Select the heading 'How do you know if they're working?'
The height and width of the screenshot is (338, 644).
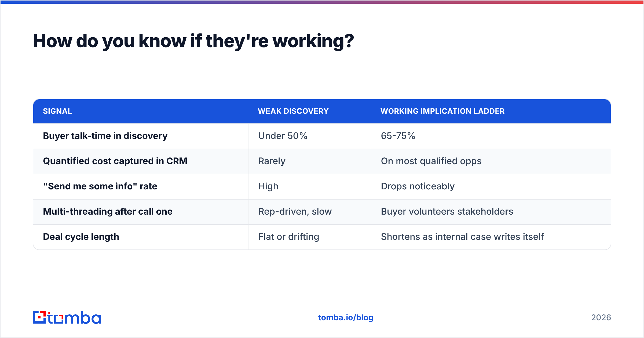(193, 41)
